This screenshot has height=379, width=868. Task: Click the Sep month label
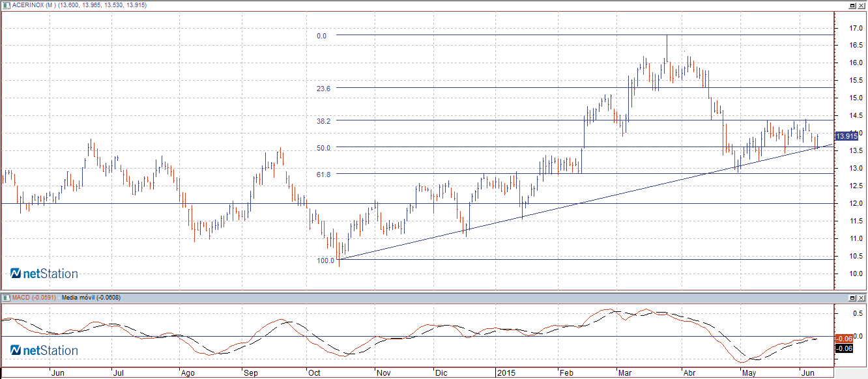pos(250,374)
